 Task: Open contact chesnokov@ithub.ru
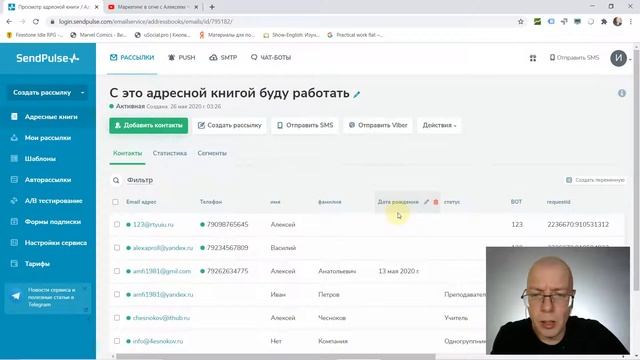click(161, 318)
